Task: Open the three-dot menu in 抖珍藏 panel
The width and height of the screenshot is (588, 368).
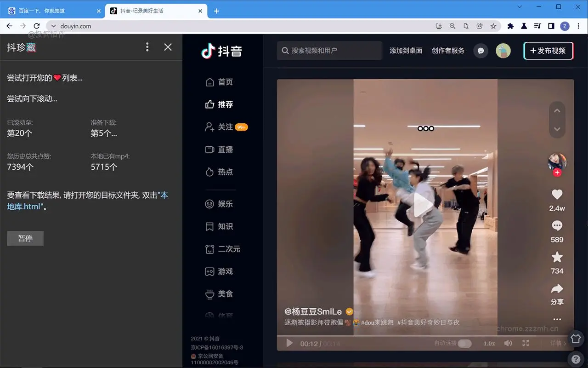Action: pos(147,47)
